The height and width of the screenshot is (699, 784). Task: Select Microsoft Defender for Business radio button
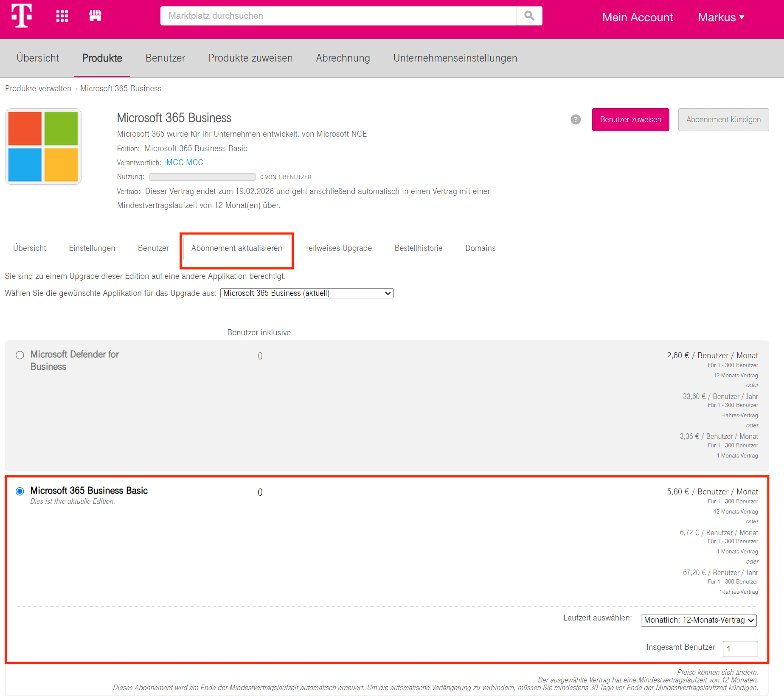20,355
